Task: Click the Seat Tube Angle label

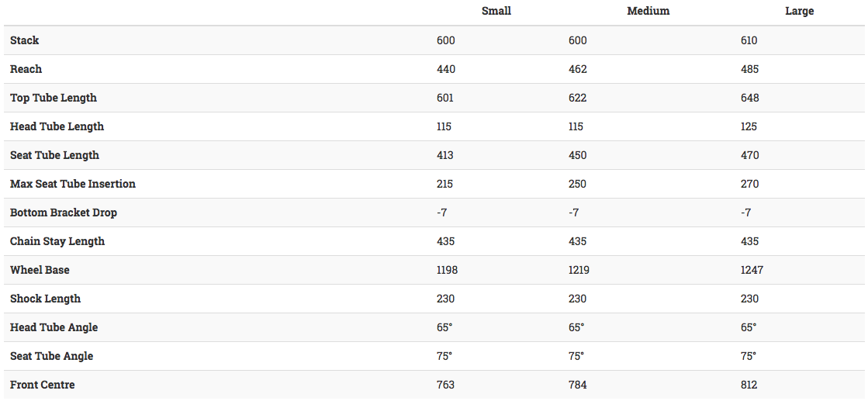Action: coord(51,356)
